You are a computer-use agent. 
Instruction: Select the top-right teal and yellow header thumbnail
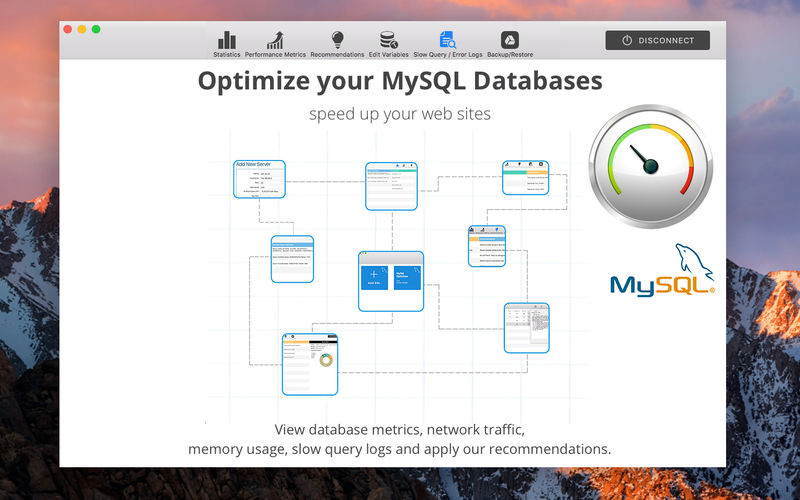(527, 178)
